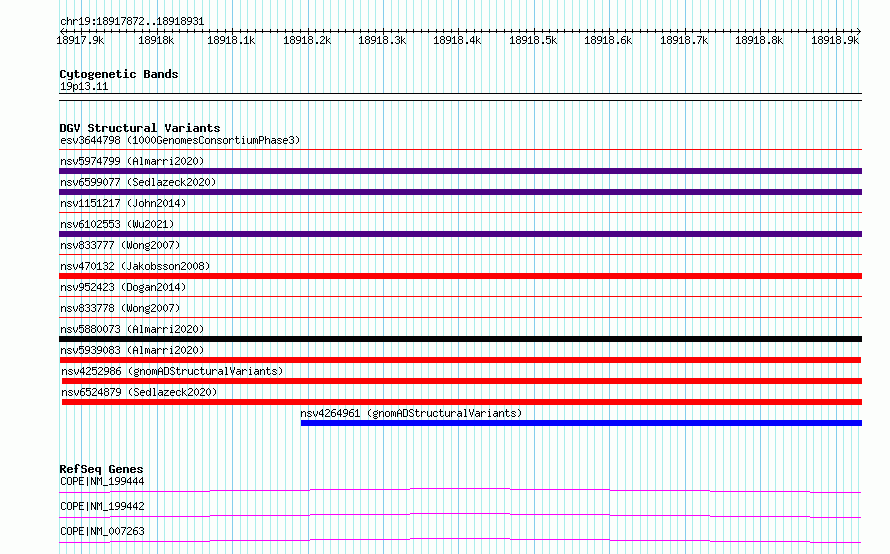890x554 pixels.
Task: Open variant nsv470132 (Jakobsson2008) label
Action: coord(135,266)
